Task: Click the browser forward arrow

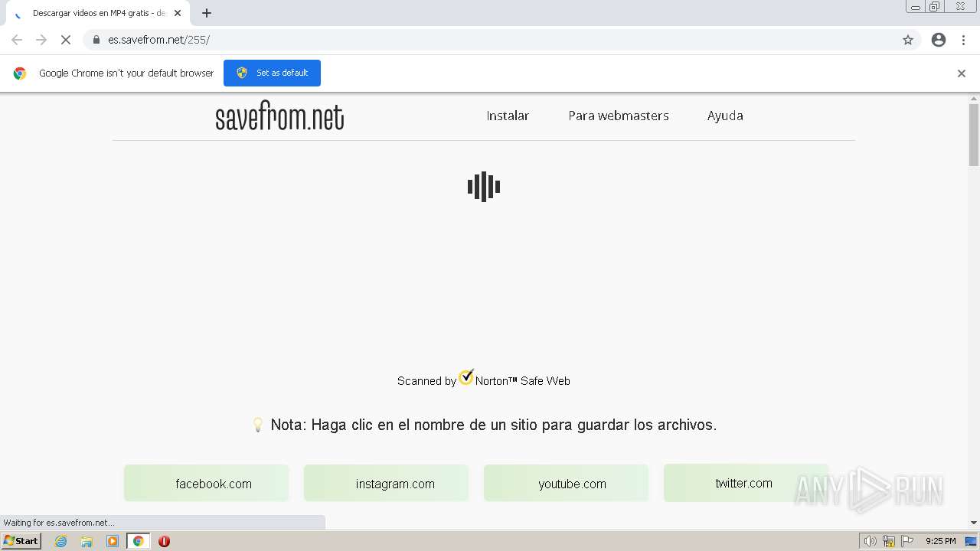Action: 41,40
